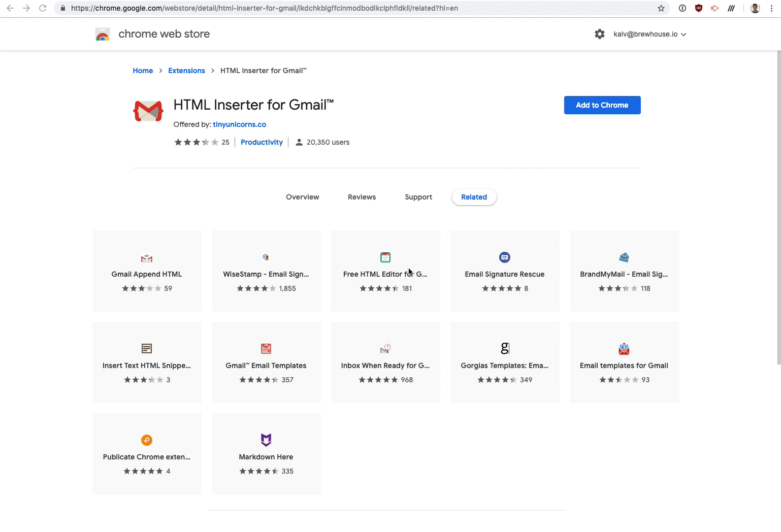This screenshot has height=532, width=781.
Task: Switch to the Overview tab
Action: 303,197
